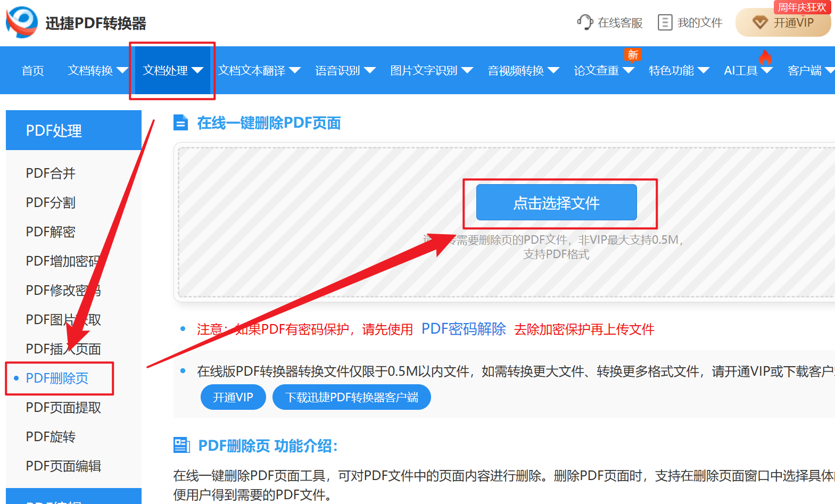Click the 点击选择文件 button
Screen dimensions: 835x504
point(556,202)
